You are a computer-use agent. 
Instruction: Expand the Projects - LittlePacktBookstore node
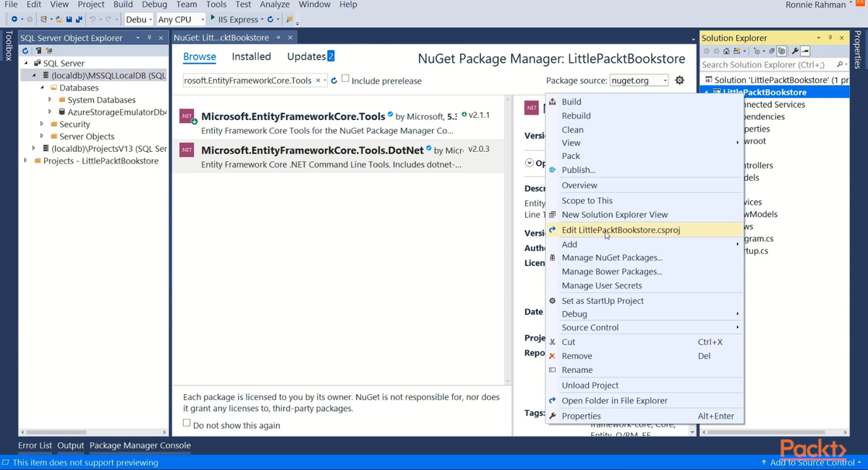coord(26,161)
